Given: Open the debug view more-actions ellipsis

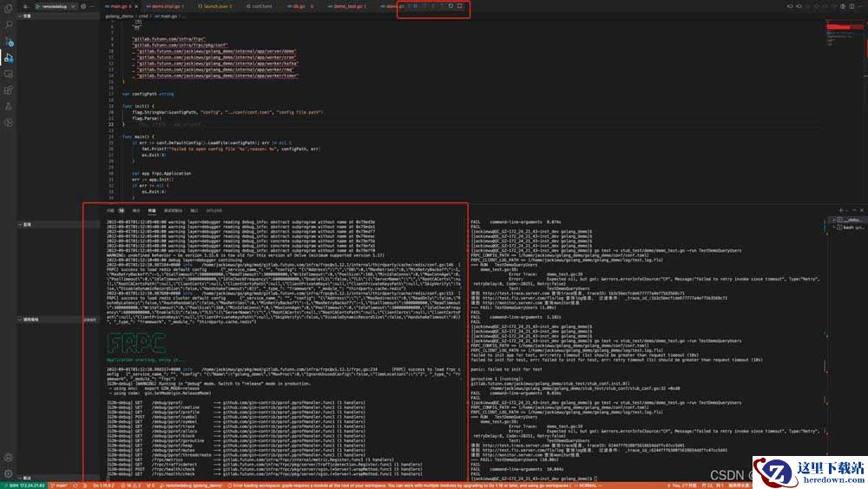Looking at the screenshot, I should pyautogui.click(x=93, y=6).
